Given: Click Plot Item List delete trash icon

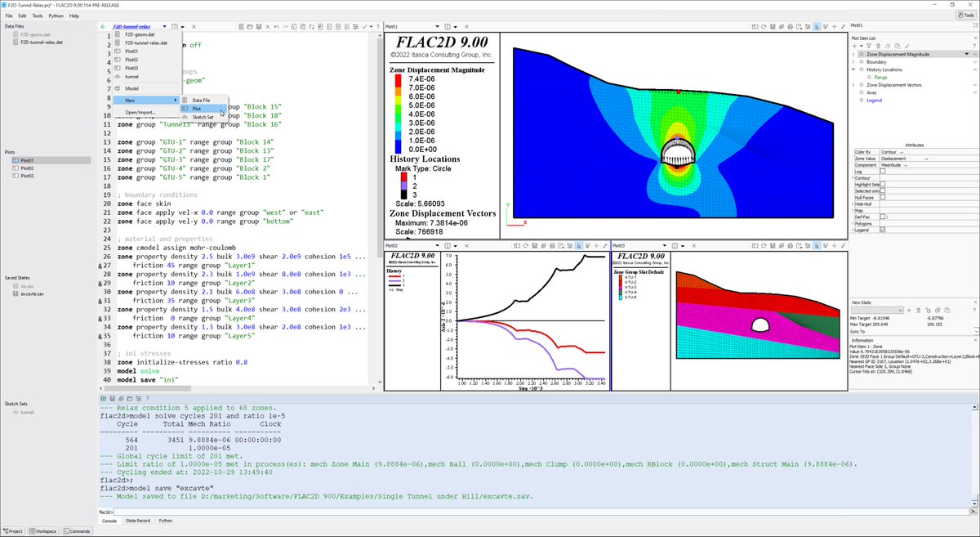Looking at the screenshot, I should coord(878,46).
